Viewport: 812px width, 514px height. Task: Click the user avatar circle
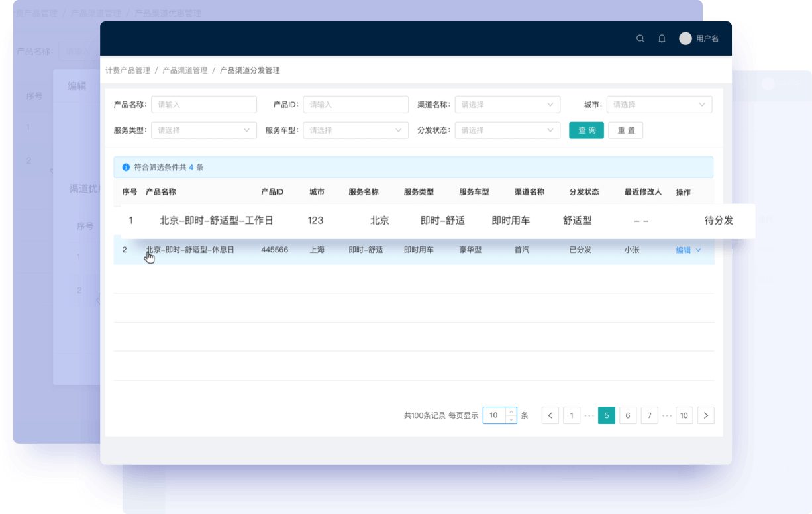tap(685, 39)
